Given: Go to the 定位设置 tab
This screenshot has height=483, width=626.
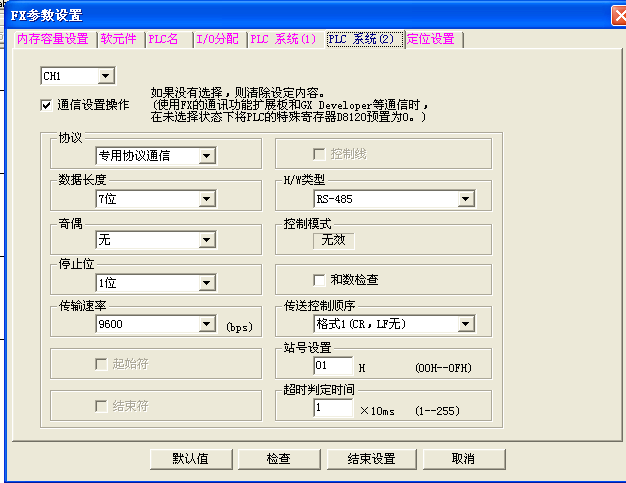Looking at the screenshot, I should pos(432,39).
